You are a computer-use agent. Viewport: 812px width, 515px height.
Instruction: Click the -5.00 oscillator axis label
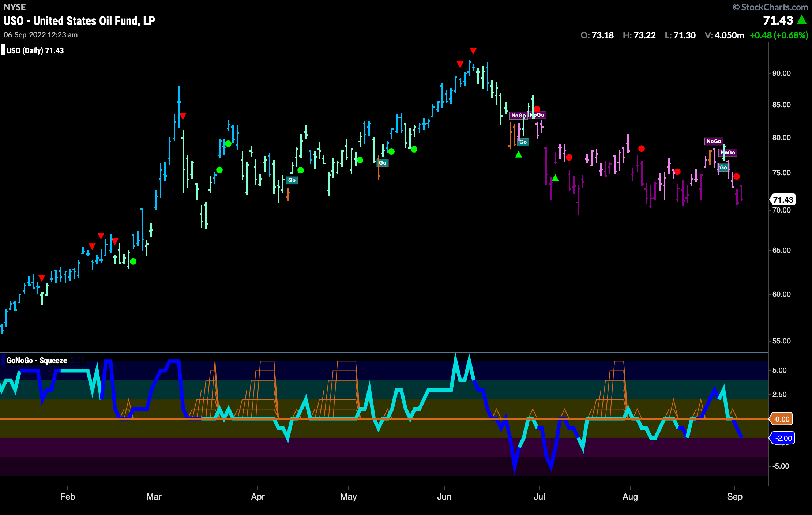(781, 466)
